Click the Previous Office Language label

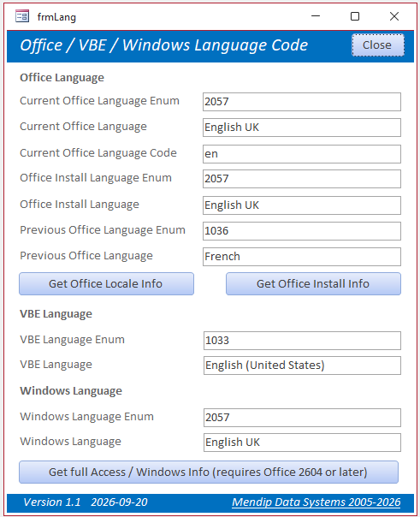[86, 256]
